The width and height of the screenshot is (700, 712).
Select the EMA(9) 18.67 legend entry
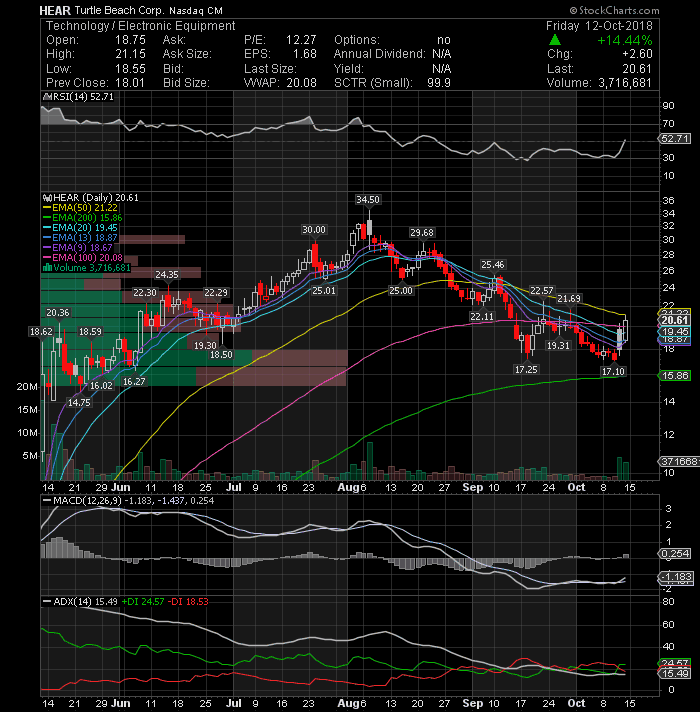[78, 247]
